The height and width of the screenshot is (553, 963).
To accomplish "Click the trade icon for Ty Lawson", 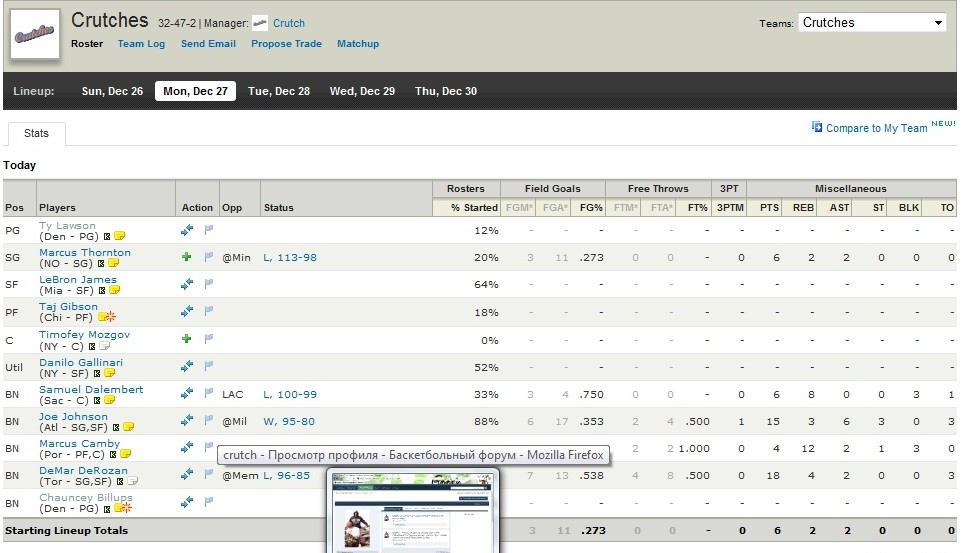I will click(186, 230).
